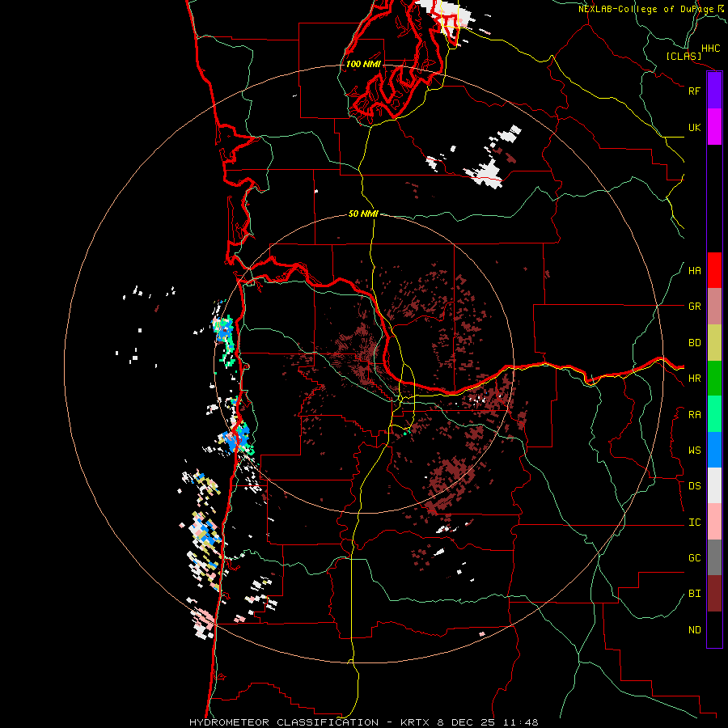
Task: Click the HHC product label
Action: [x=711, y=49]
